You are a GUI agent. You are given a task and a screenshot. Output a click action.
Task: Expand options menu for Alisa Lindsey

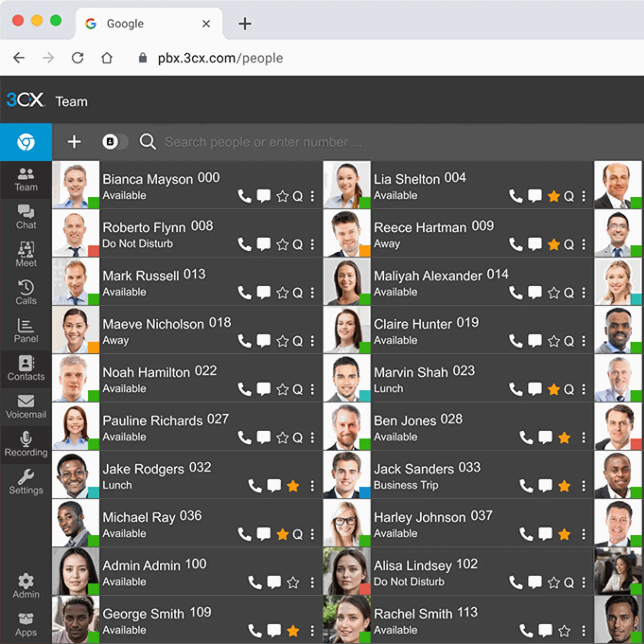point(584,582)
